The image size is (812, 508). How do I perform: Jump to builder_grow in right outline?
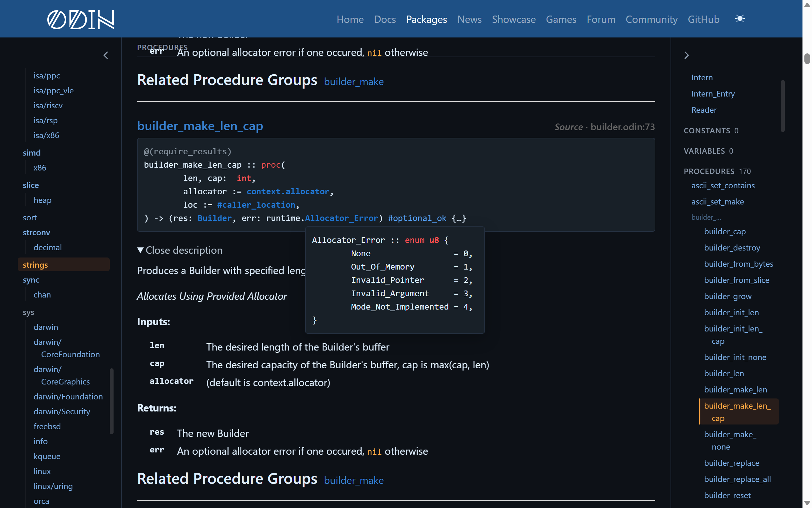[727, 296]
